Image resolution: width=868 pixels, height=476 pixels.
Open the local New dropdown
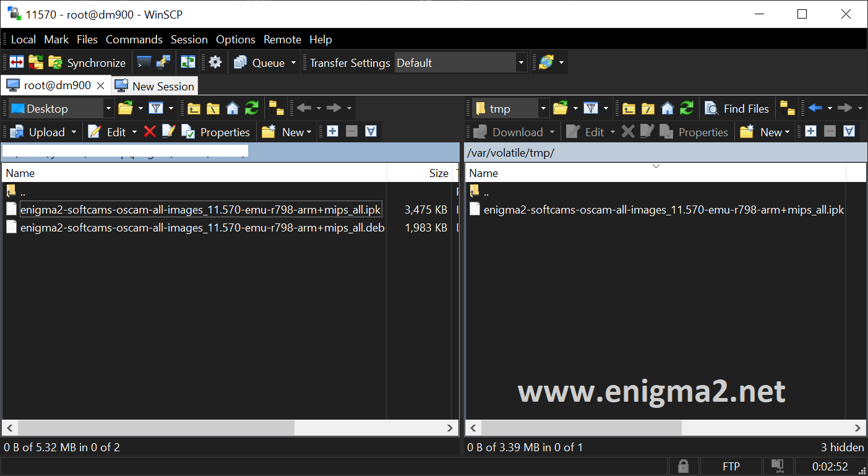286,132
